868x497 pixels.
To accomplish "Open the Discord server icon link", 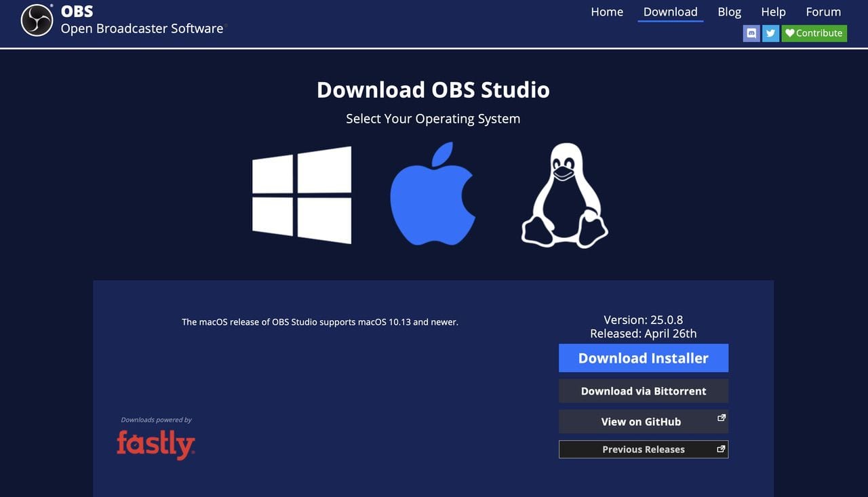I will (x=751, y=33).
